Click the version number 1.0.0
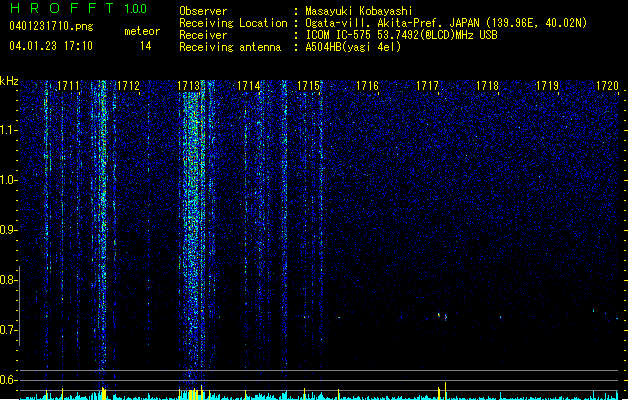 135,9
